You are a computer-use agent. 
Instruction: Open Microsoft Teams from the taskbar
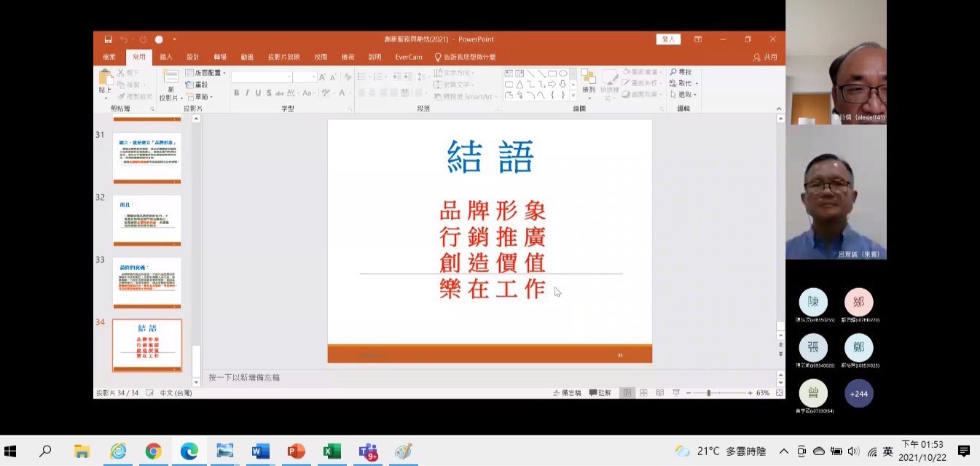368,451
